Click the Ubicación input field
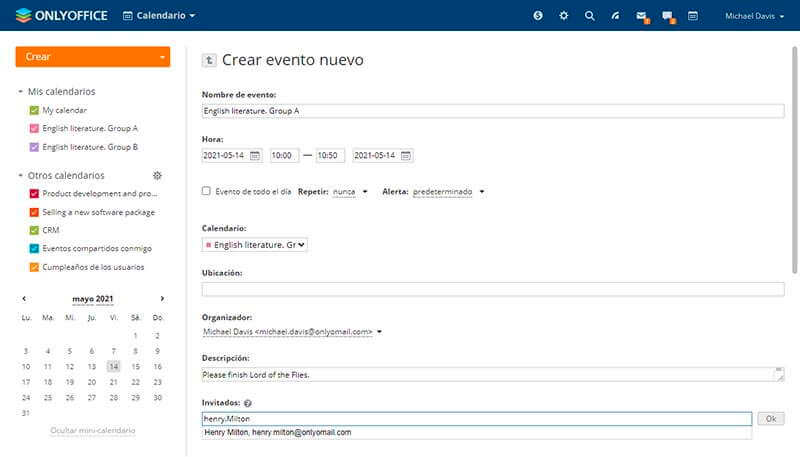The height and width of the screenshot is (457, 800). tap(493, 289)
